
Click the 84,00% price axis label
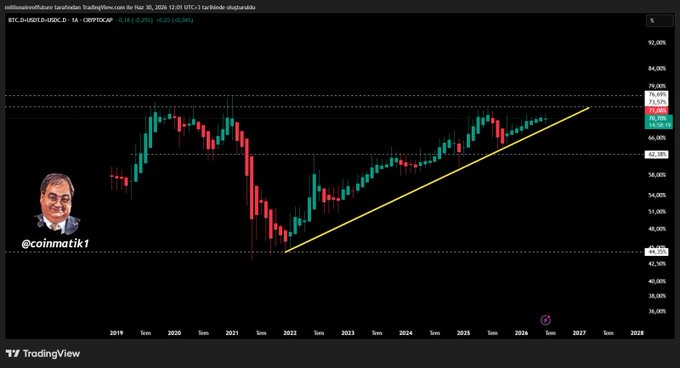coord(657,68)
